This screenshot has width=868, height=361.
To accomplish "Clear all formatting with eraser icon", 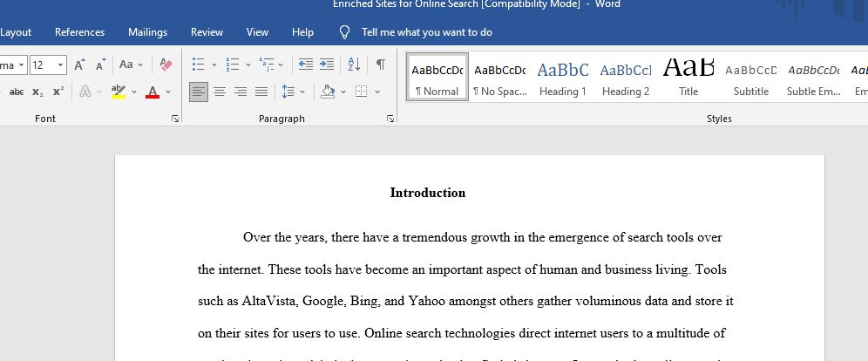I will coord(166,65).
